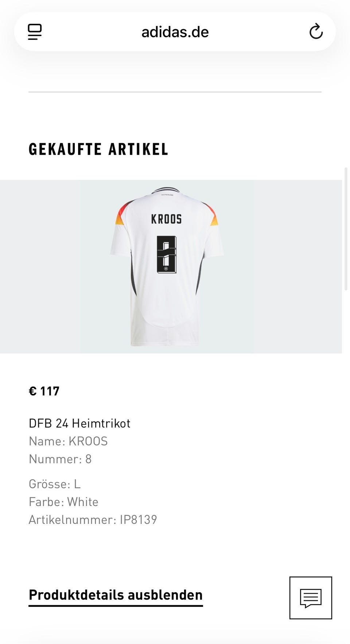Screen dimensions: 350x644
Task: Click the number 8 print on jersey
Action: (x=167, y=254)
